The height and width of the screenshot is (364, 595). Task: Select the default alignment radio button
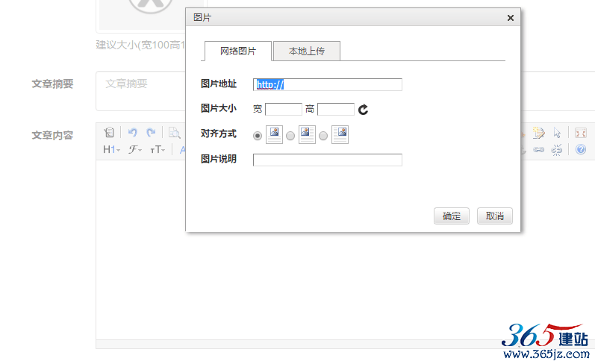click(258, 136)
